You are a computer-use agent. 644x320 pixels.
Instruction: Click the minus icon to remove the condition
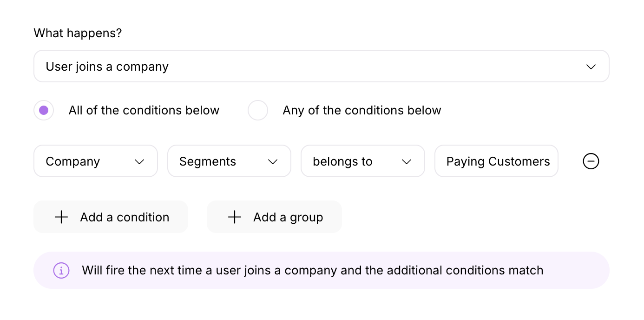pos(591,161)
